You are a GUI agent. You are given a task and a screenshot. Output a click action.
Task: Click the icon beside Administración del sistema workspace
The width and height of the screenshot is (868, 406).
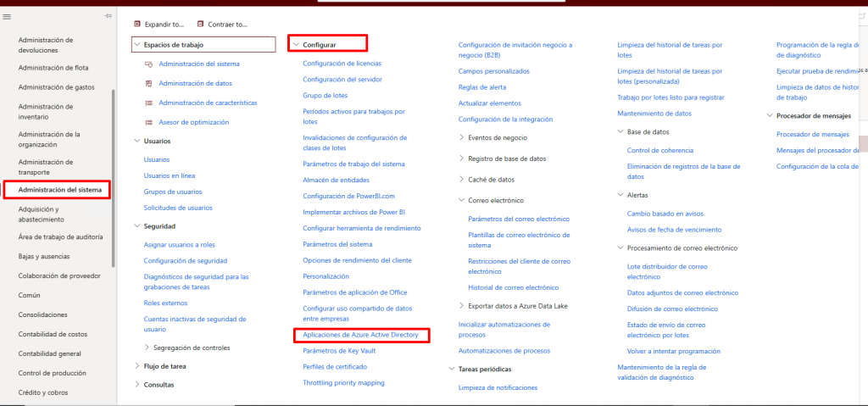click(149, 64)
